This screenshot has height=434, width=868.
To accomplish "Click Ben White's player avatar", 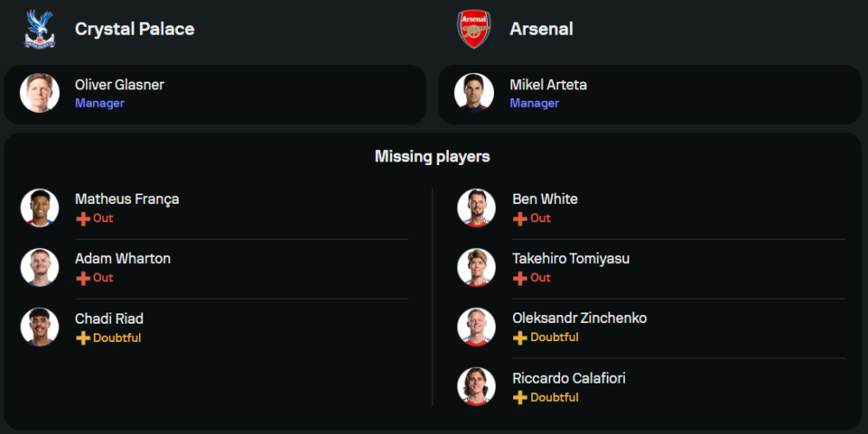I will 477,208.
